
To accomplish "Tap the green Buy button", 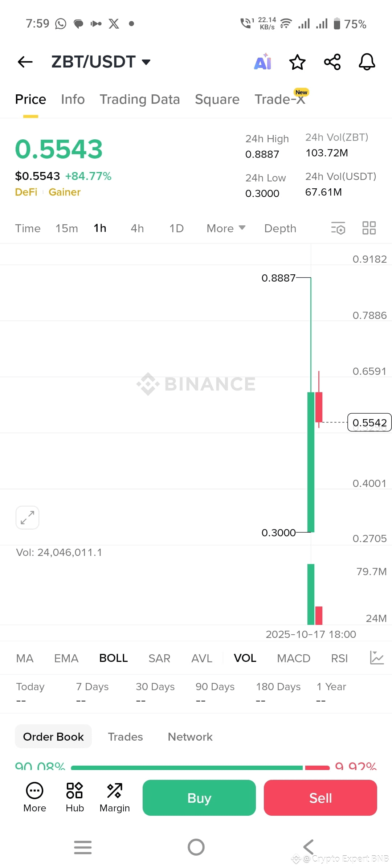I will point(199,798).
